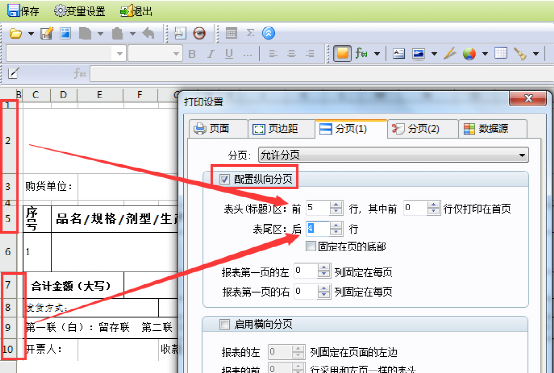The height and width of the screenshot is (373, 554).
Task: Click the 退出 exit button
Action: pyautogui.click(x=136, y=11)
